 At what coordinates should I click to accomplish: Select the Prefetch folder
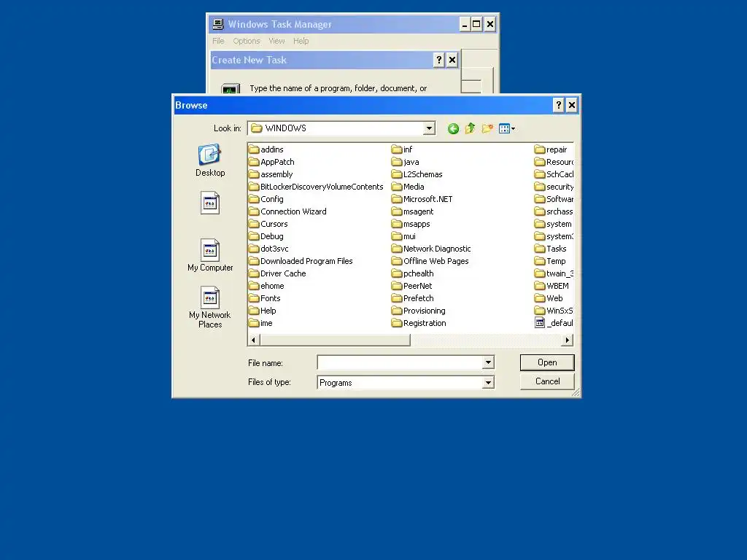point(413,298)
